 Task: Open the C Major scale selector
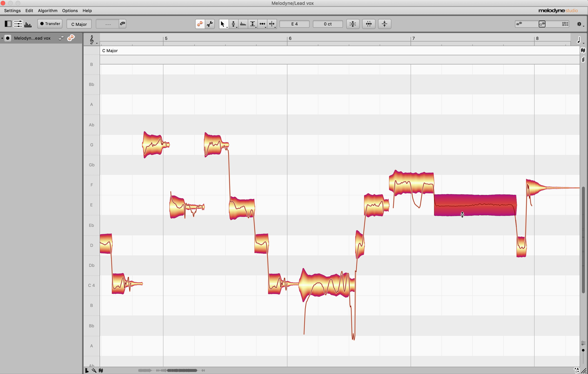(79, 24)
